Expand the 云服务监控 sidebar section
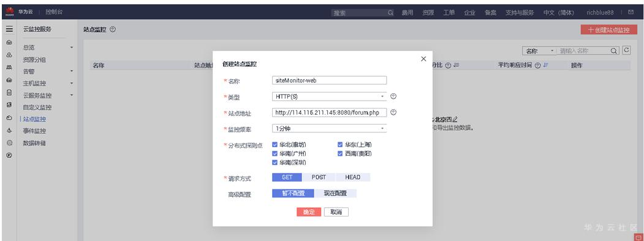Viewport: 644px width, 241px height. 72,96
